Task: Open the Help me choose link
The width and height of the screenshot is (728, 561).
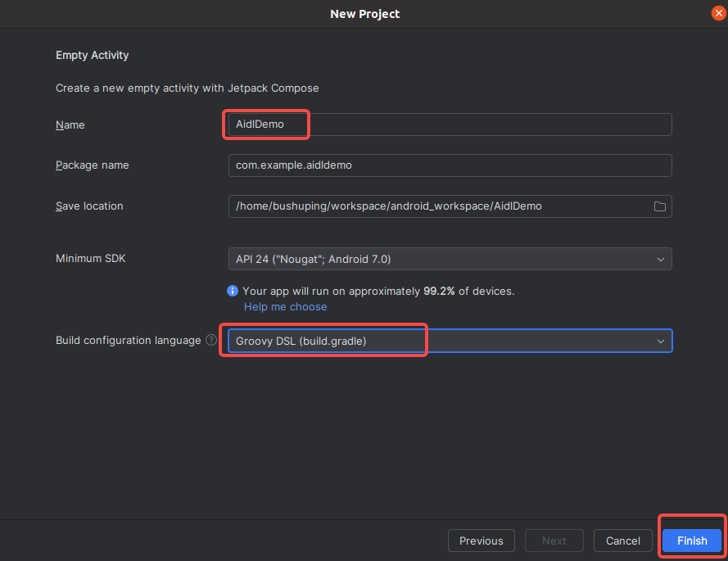Action: (x=285, y=307)
